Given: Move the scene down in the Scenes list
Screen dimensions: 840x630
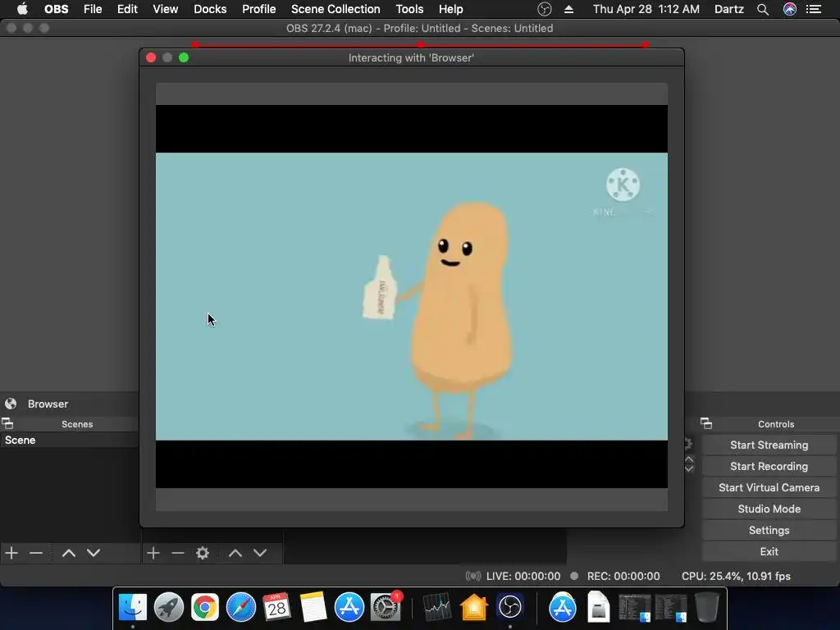Looking at the screenshot, I should click(x=94, y=553).
